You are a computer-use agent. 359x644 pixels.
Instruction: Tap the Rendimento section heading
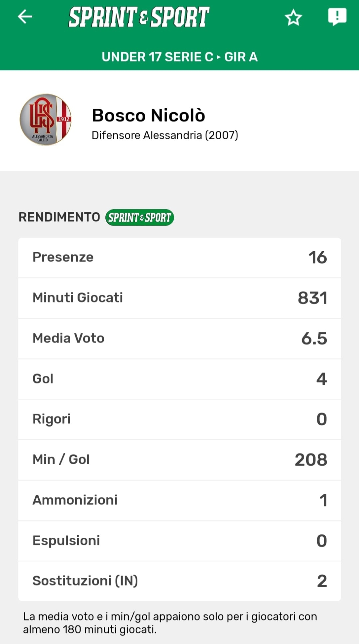point(59,217)
